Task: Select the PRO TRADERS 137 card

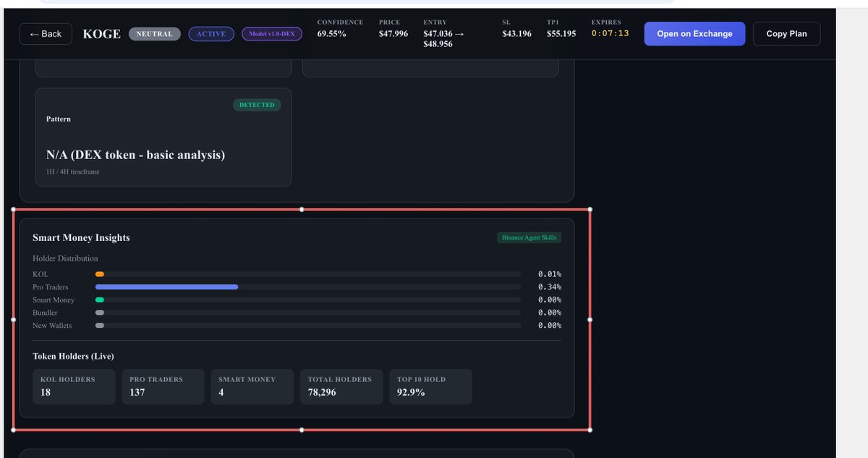Action: tap(163, 386)
